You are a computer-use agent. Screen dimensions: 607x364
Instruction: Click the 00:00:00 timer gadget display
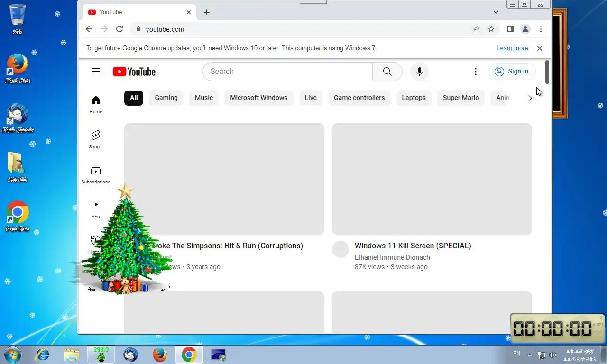[552, 328]
